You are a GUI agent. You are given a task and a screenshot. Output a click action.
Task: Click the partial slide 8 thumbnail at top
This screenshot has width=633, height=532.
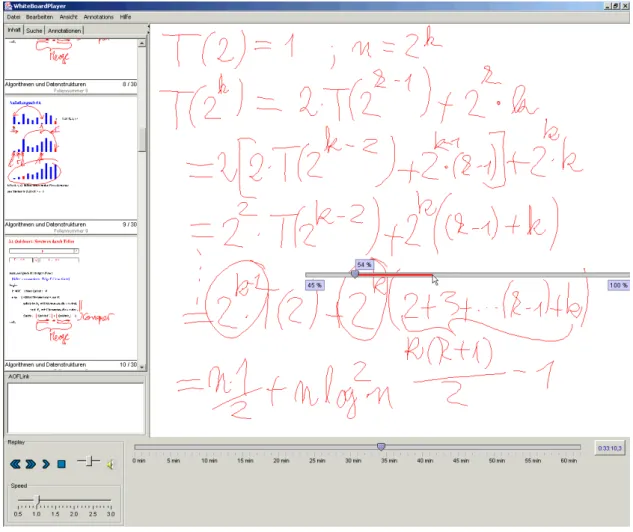pyautogui.click(x=71, y=59)
